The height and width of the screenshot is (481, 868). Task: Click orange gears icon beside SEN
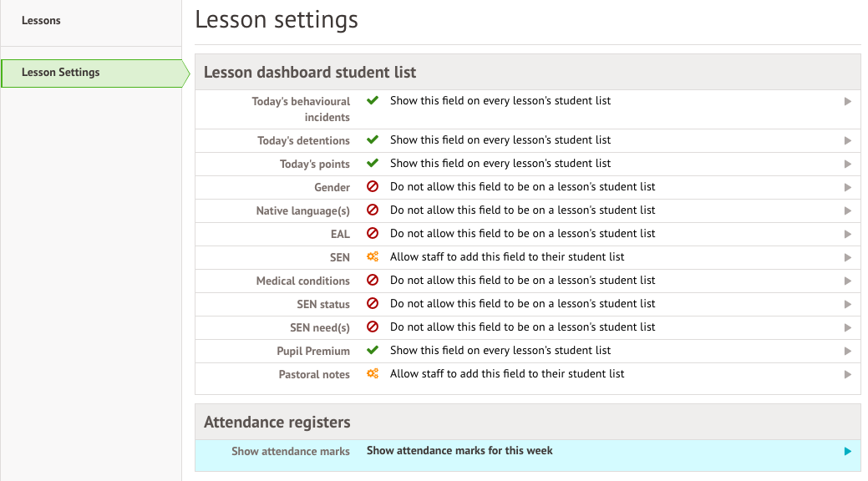(x=373, y=257)
